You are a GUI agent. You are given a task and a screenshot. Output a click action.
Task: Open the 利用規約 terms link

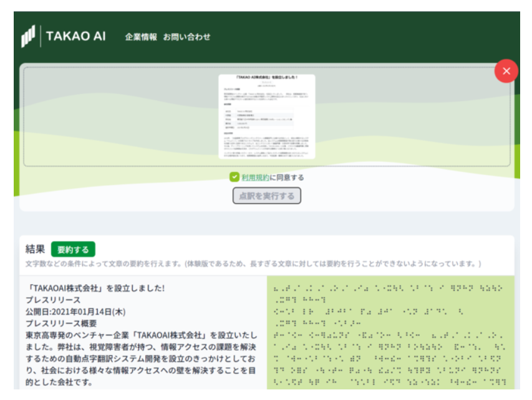click(x=255, y=178)
